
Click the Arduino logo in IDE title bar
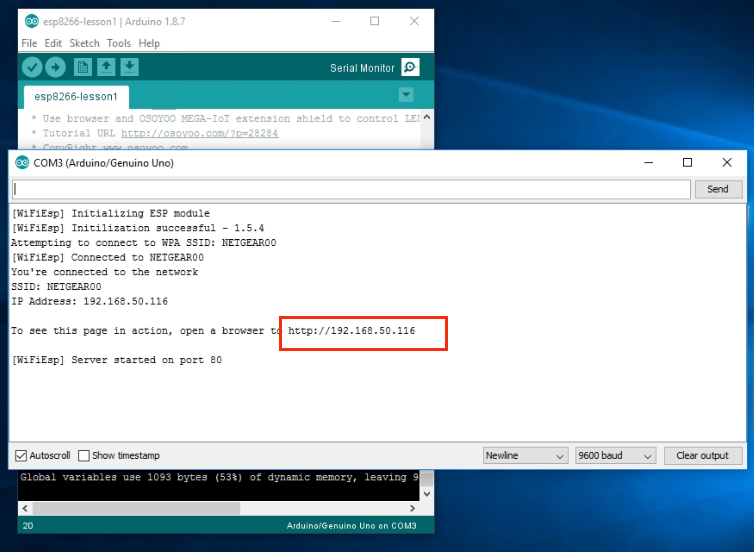(32, 21)
